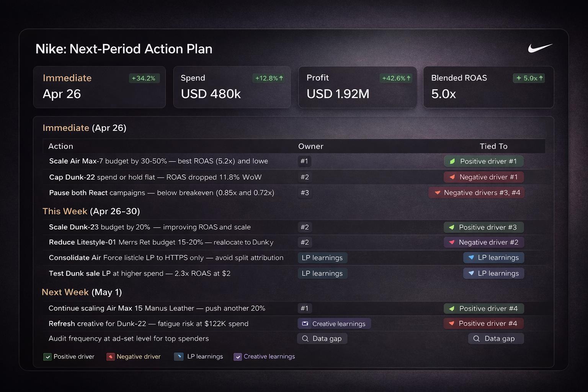588x392 pixels.
Task: Toggle the Negative driver legend checkbox
Action: (111, 357)
